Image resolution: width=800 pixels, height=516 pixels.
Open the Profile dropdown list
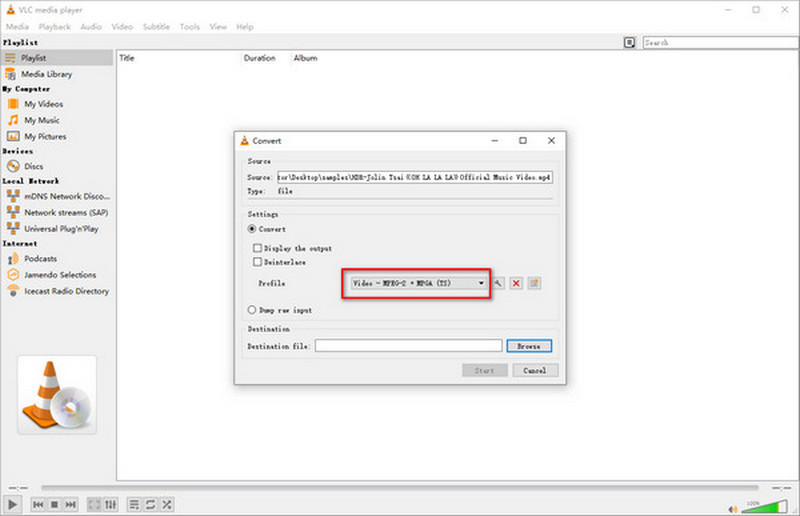tap(418, 283)
